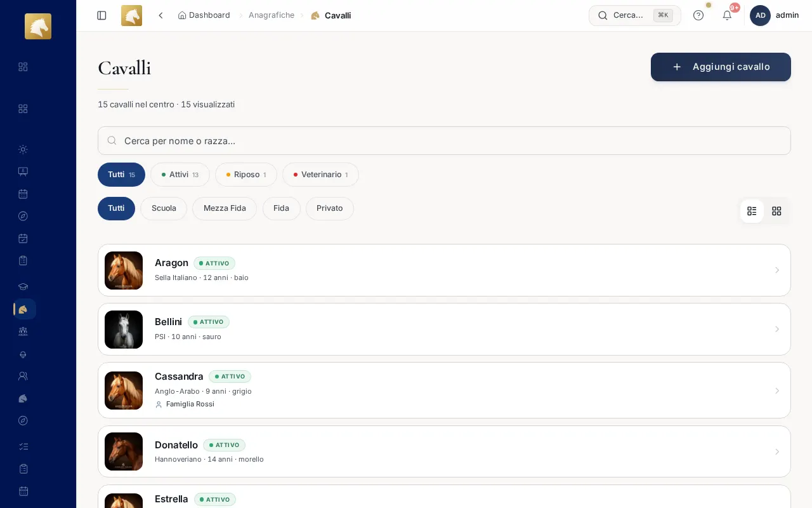Filter horses by Fida type

point(281,208)
